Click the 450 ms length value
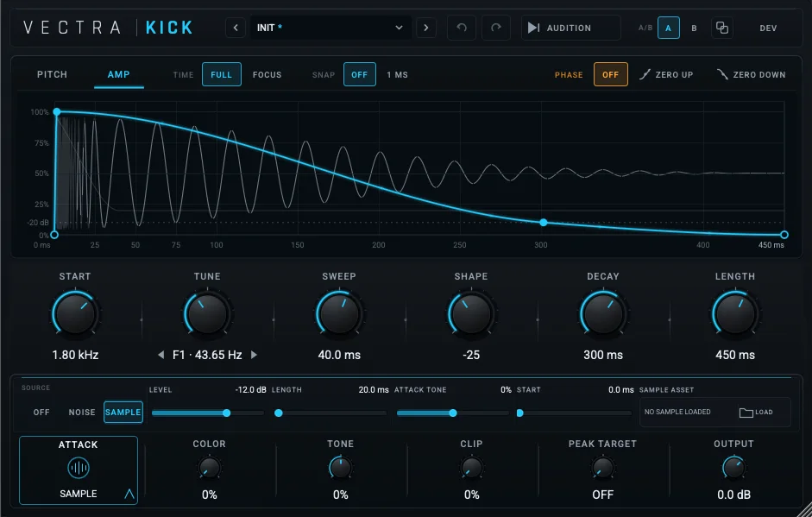The width and height of the screenshot is (812, 517). [735, 355]
